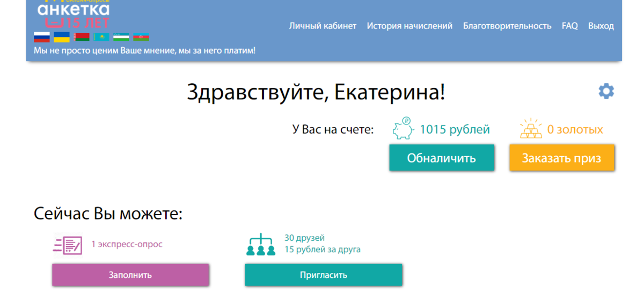Click 15 рублей за друга text
The height and width of the screenshot is (302, 644).
(x=323, y=249)
